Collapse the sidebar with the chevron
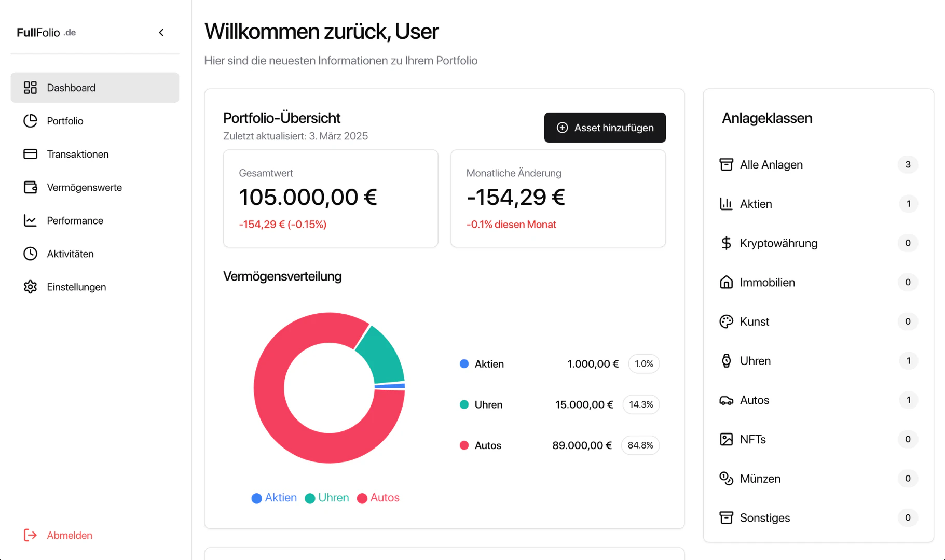The width and height of the screenshot is (945, 560). (x=161, y=33)
